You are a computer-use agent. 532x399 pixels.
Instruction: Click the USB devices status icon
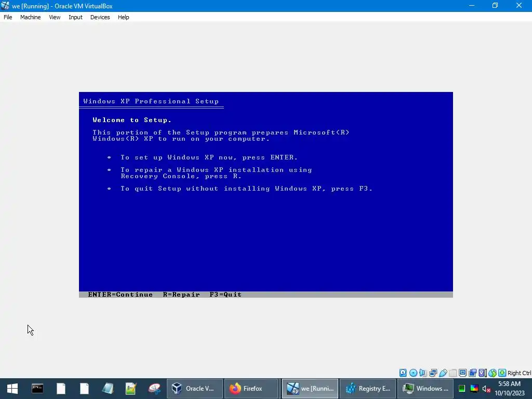click(x=443, y=373)
